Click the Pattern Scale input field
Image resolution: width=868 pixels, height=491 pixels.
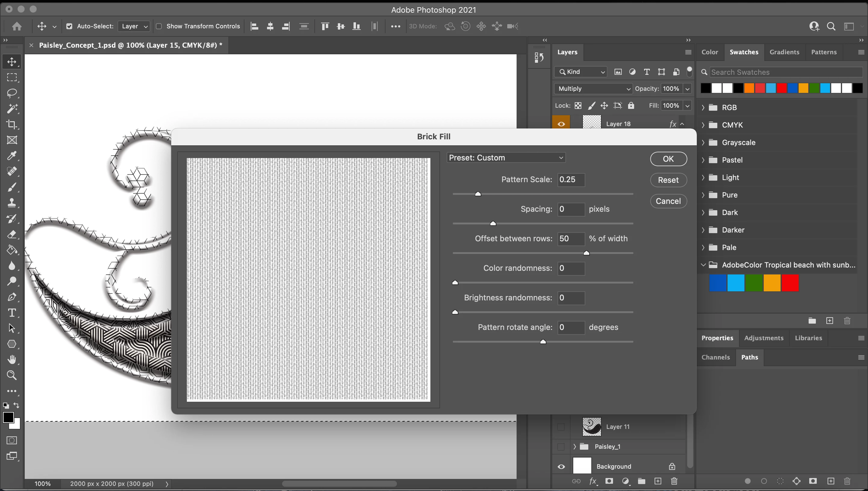pos(571,180)
